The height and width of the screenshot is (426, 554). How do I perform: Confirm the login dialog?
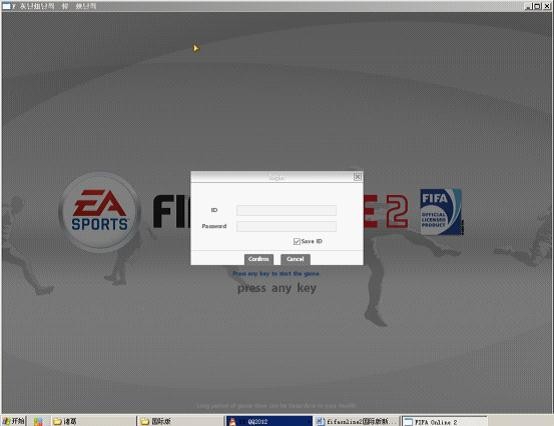(x=259, y=259)
